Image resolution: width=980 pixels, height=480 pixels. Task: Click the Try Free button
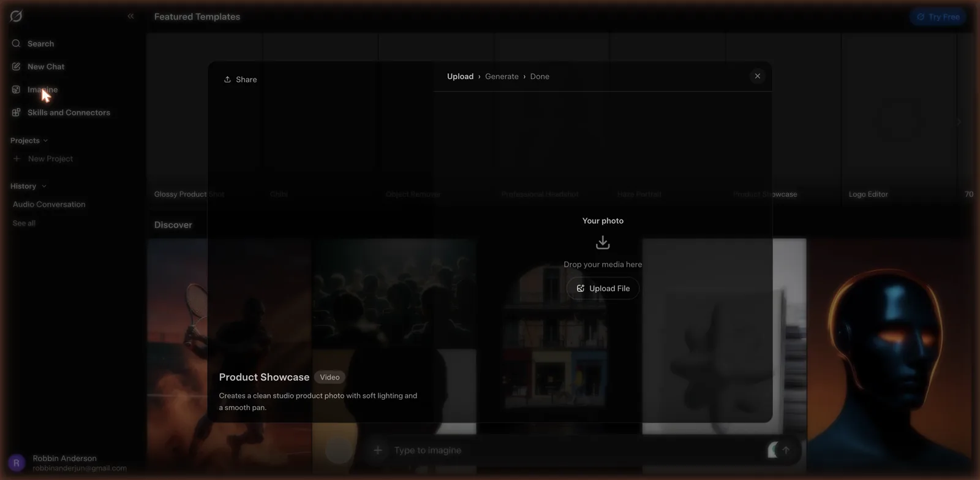pyautogui.click(x=938, y=17)
